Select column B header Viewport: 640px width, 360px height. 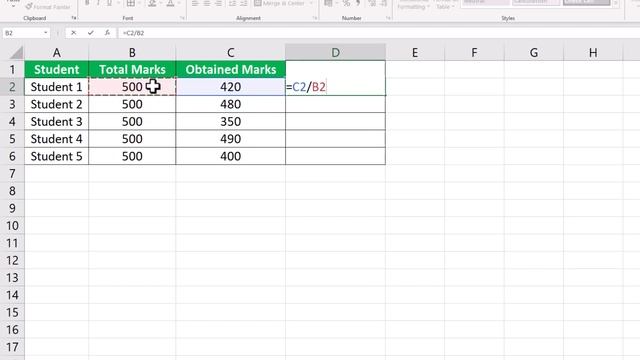point(132,53)
